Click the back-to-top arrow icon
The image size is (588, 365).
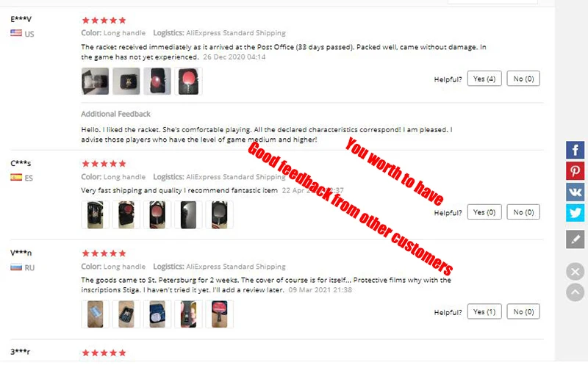[575, 292]
